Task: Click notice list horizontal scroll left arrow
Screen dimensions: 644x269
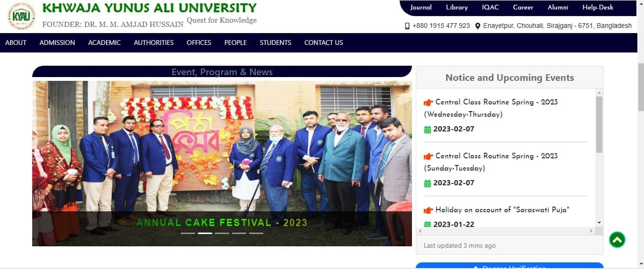Action: 420,231
